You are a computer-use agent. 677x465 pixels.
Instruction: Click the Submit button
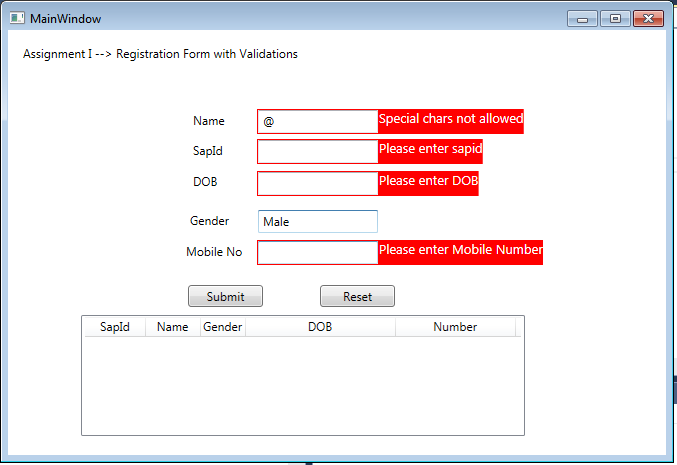pos(225,296)
